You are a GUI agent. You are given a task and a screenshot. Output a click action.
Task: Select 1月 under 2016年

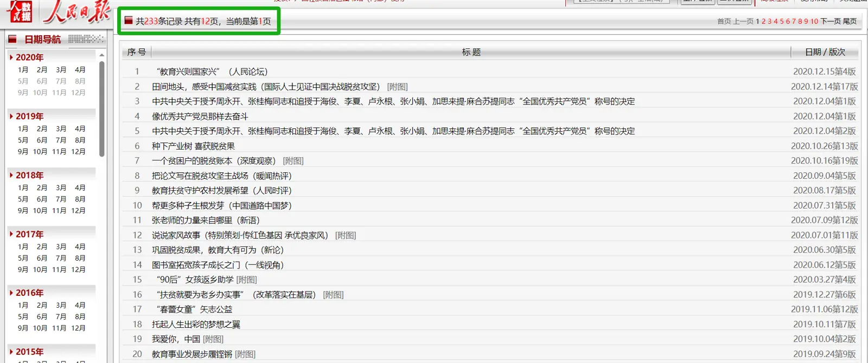(x=23, y=306)
